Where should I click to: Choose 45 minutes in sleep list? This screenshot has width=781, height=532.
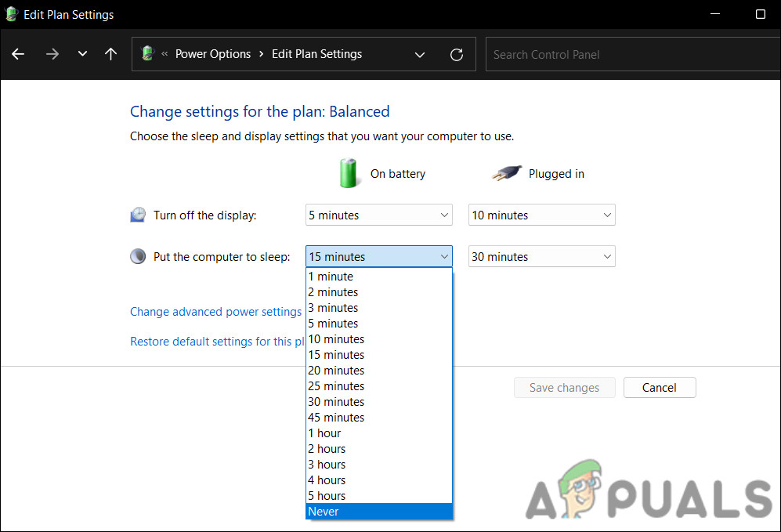(378, 418)
